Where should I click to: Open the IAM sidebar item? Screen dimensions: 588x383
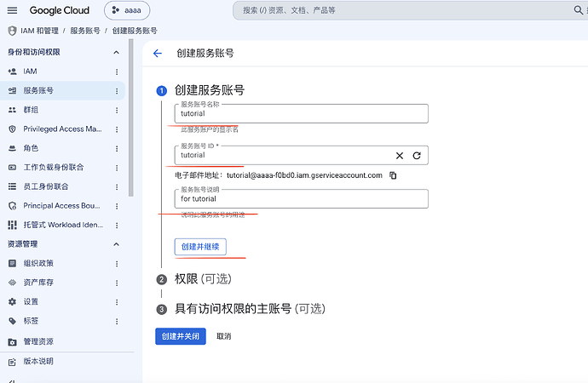pos(62,71)
